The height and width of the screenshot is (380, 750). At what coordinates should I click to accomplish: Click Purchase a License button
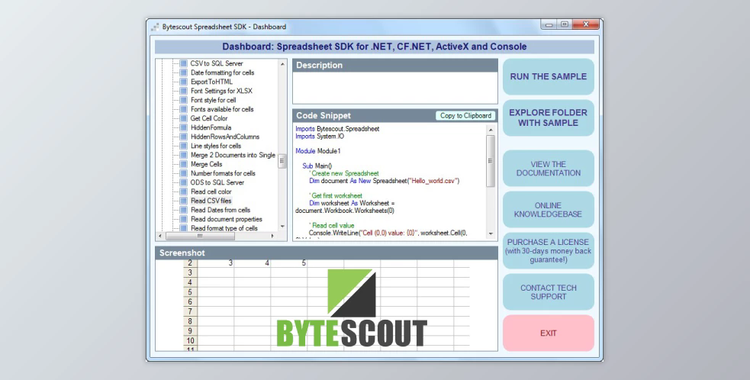point(548,251)
